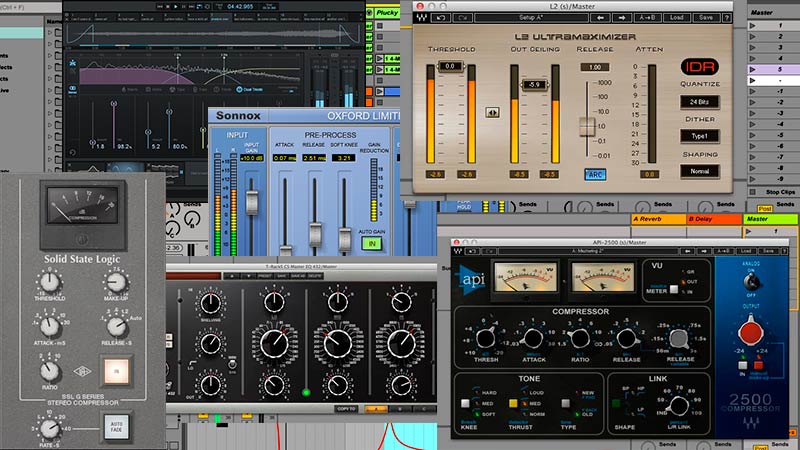This screenshot has height=450, width=800.
Task: Open help question mark in L2 toolbar
Action: [727, 18]
